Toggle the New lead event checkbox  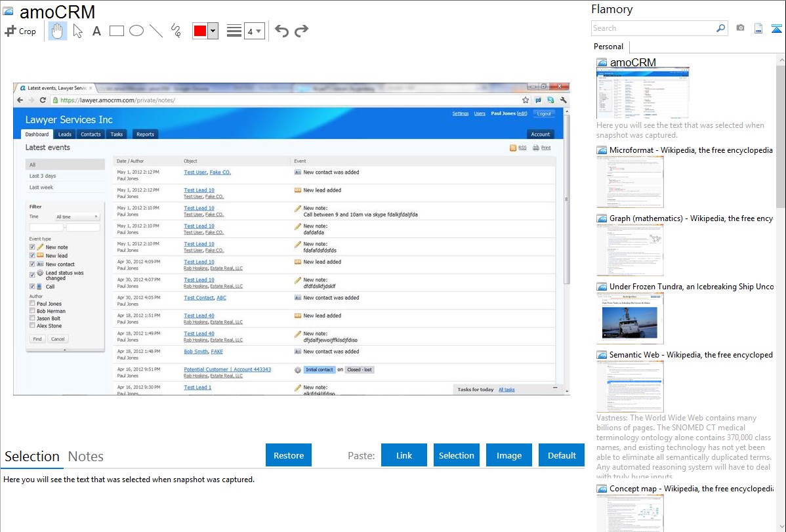coord(32,255)
